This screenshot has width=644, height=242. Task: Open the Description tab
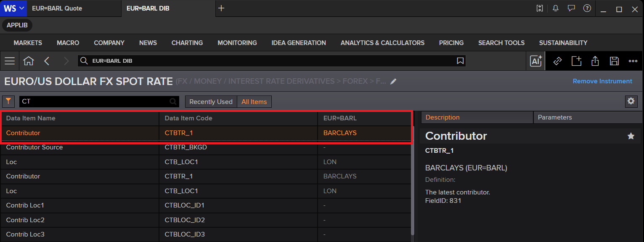click(477, 117)
